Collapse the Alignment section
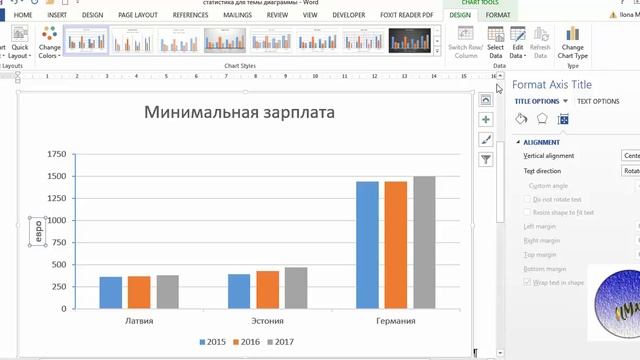640x360 pixels. 518,142
